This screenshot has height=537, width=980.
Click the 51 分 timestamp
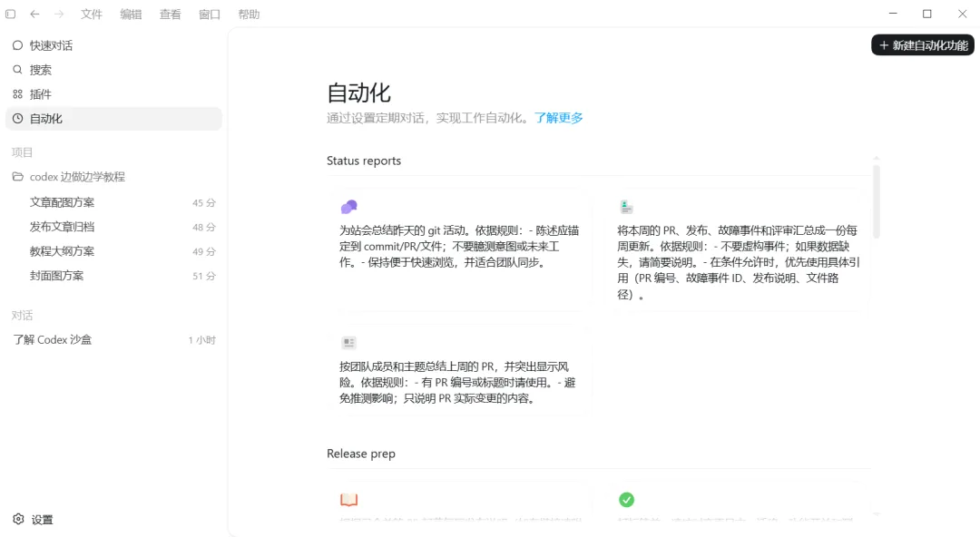click(x=204, y=276)
